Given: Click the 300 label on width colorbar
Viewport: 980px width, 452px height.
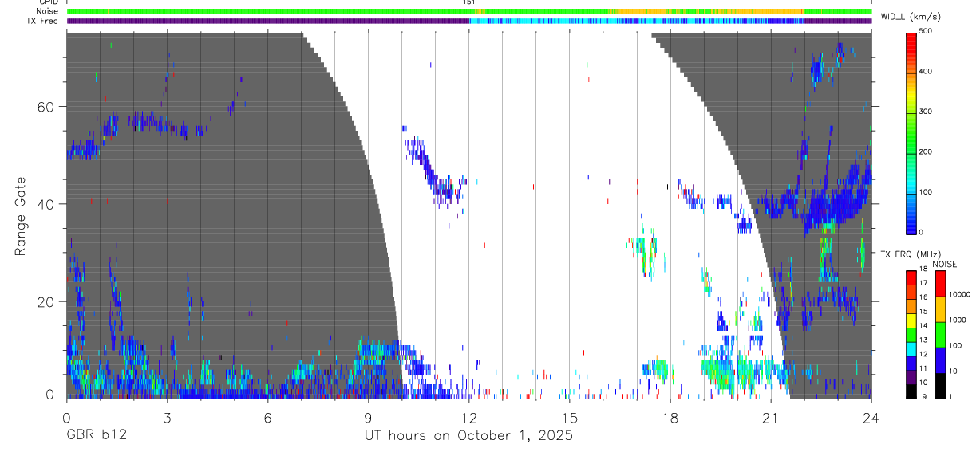Looking at the screenshot, I should click(927, 112).
